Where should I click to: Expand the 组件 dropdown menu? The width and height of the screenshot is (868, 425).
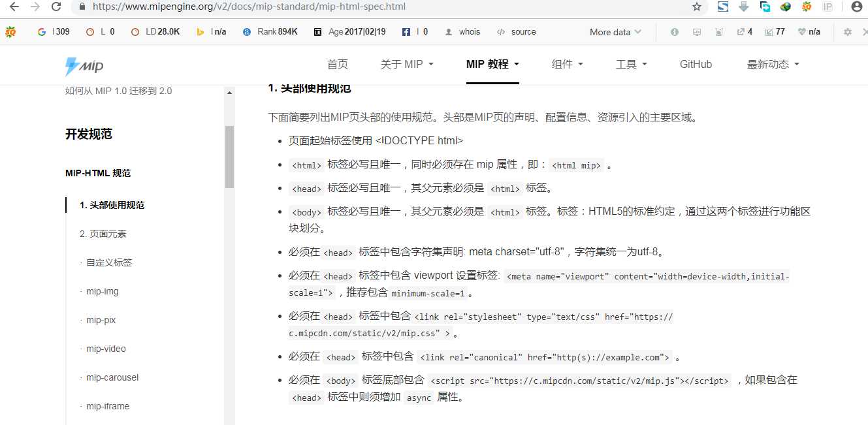tap(568, 64)
